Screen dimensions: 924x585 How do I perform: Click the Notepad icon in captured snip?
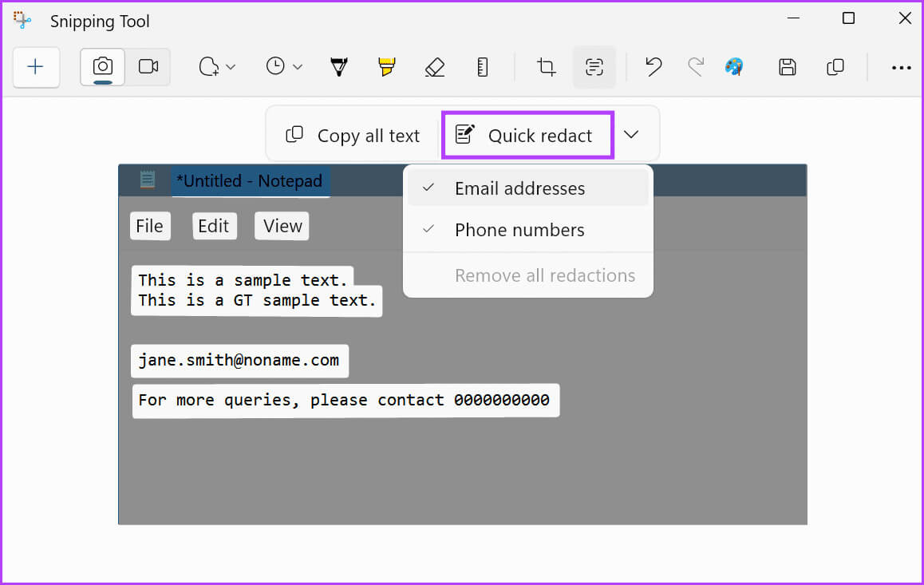[148, 180]
